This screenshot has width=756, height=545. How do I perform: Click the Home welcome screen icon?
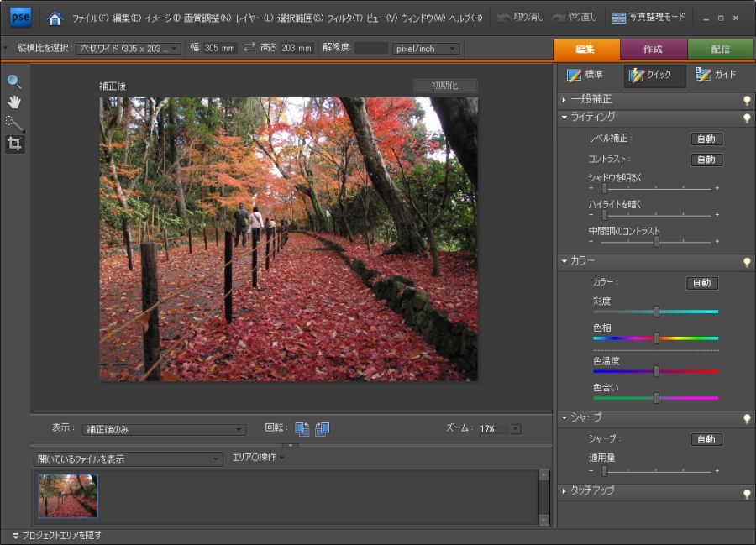click(55, 18)
